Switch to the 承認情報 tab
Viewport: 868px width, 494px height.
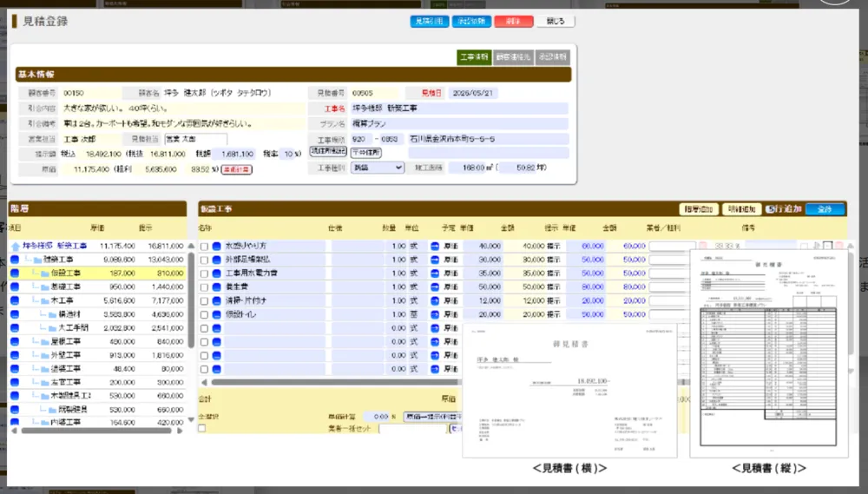click(552, 57)
